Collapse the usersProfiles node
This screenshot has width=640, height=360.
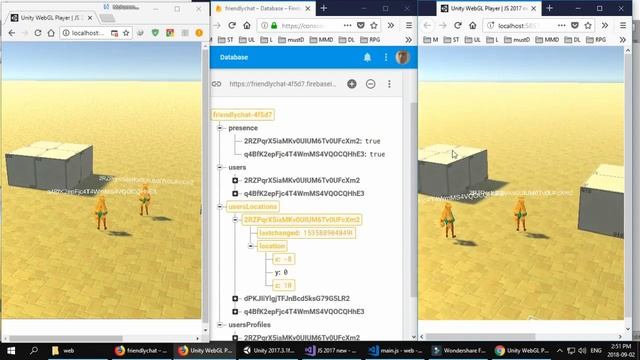coord(220,324)
